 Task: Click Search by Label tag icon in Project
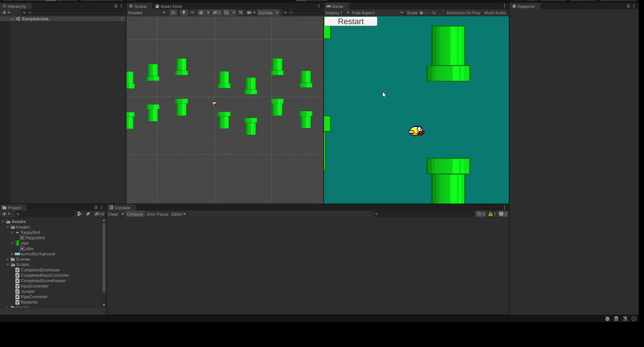pyautogui.click(x=88, y=214)
